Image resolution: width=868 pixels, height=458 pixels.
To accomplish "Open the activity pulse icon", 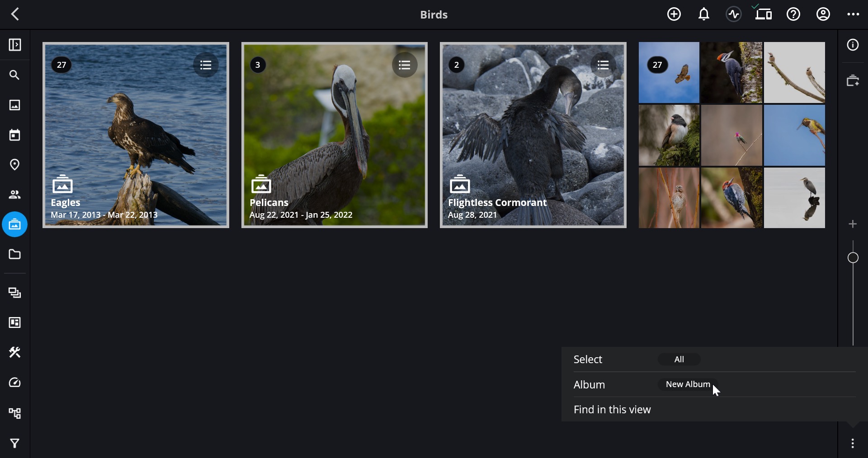I will point(734,14).
